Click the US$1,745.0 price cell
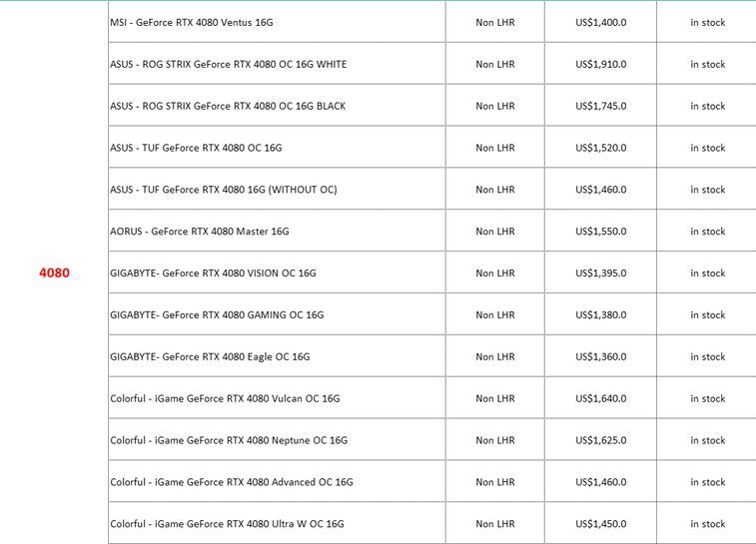This screenshot has width=756, height=544. pyautogui.click(x=601, y=106)
